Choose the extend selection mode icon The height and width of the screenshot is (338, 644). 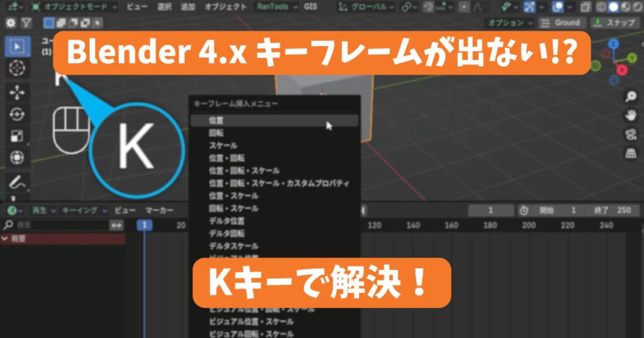coord(61,23)
